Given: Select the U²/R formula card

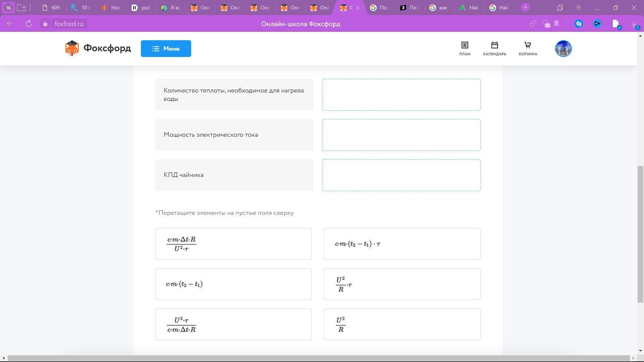Looking at the screenshot, I should [402, 324].
